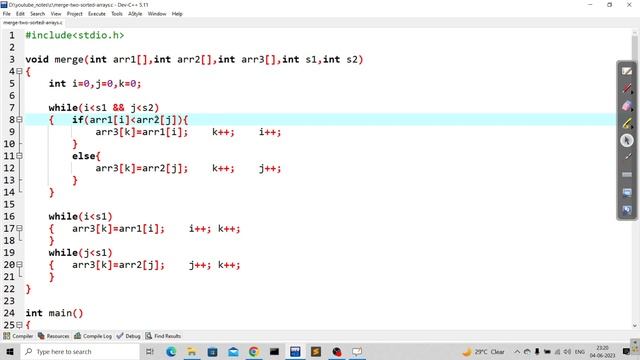The height and width of the screenshot is (360, 640).
Task: Click the 'int main()' line
Action: [54, 313]
